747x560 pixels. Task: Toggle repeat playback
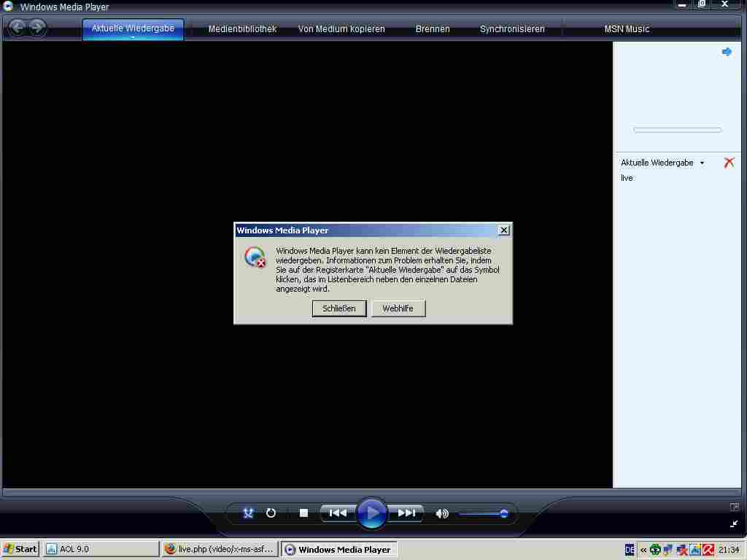[271, 513]
